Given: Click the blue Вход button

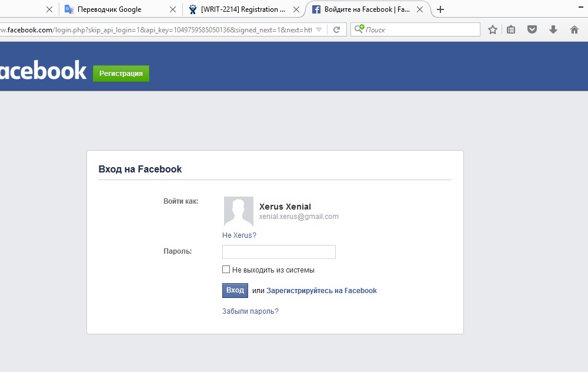Looking at the screenshot, I should tap(235, 290).
